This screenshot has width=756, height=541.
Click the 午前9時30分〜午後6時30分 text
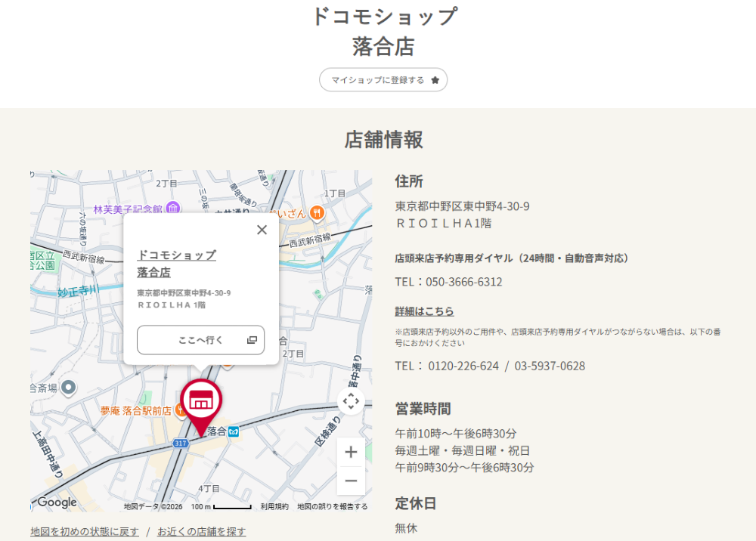(x=464, y=468)
